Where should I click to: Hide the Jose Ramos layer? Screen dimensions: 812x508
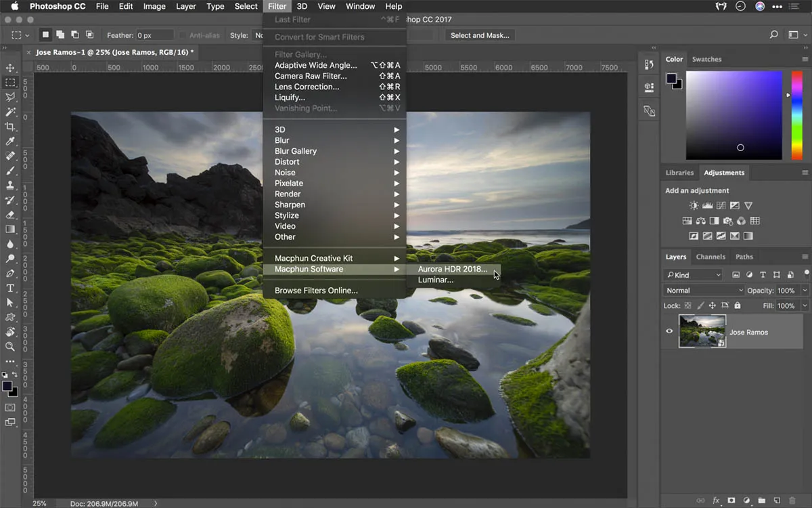click(669, 331)
